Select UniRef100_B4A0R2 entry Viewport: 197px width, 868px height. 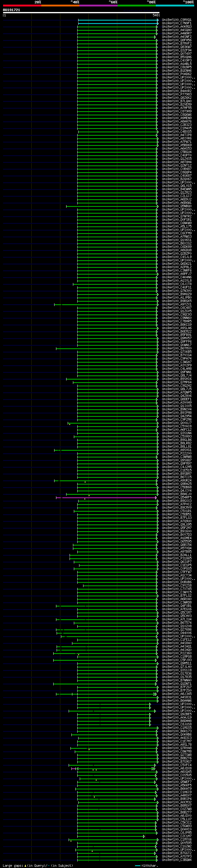pos(177,91)
